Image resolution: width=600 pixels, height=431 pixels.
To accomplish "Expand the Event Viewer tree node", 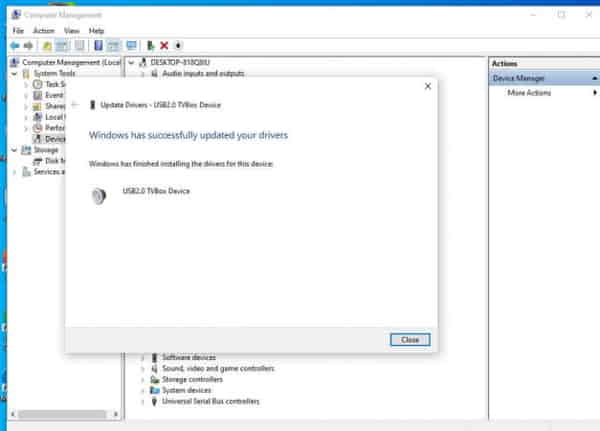I will 26,95.
